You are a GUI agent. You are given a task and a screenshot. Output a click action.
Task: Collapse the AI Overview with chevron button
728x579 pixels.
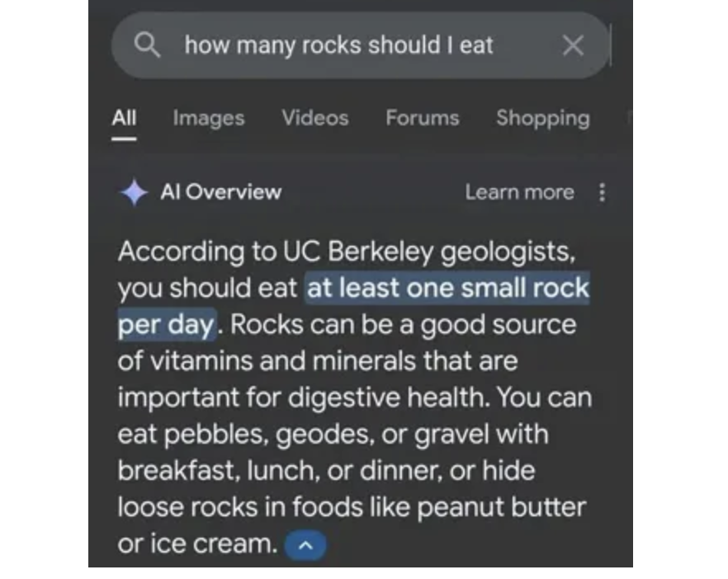point(305,545)
